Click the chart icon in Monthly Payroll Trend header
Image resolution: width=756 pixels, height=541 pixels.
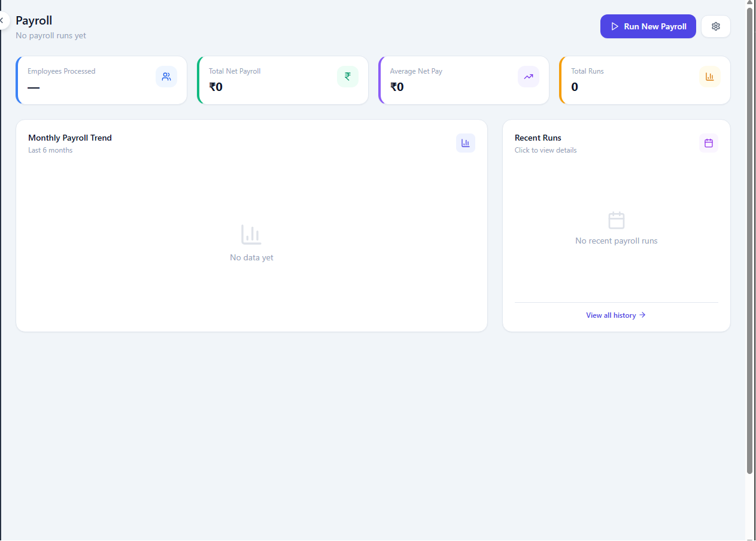(466, 143)
